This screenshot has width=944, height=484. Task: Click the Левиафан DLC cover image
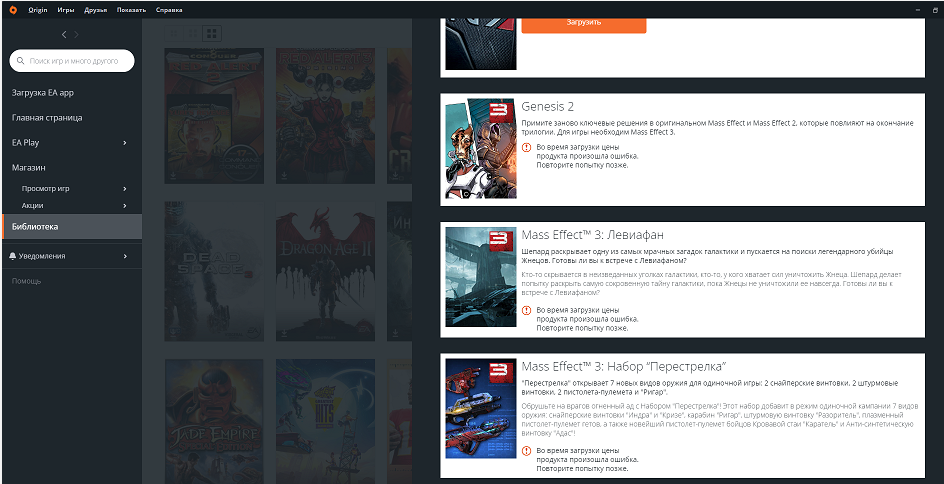[x=481, y=277]
